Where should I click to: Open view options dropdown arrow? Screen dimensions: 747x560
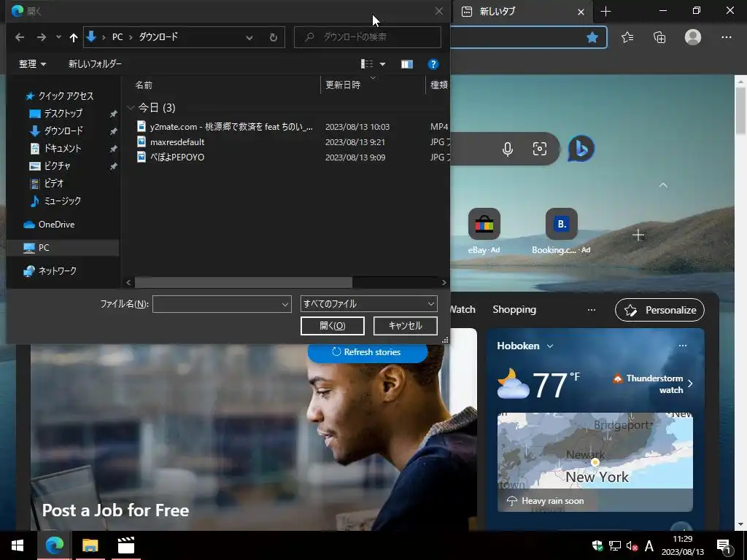coord(382,64)
